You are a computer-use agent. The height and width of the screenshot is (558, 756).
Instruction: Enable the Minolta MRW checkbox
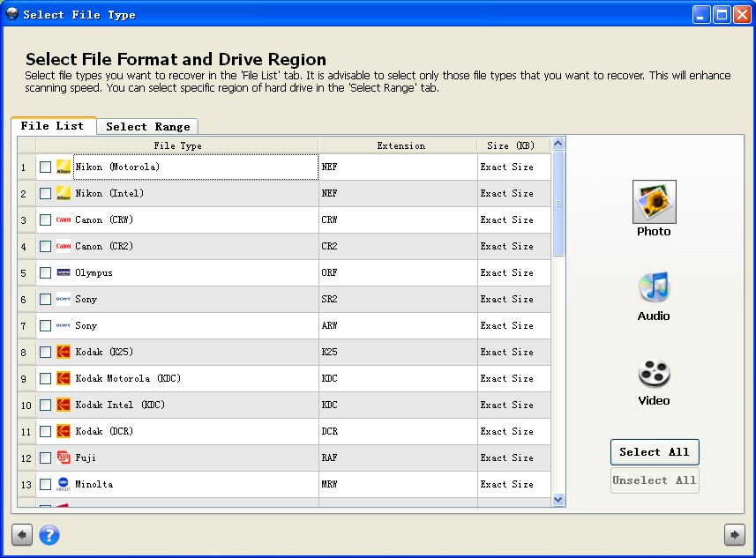(x=45, y=484)
